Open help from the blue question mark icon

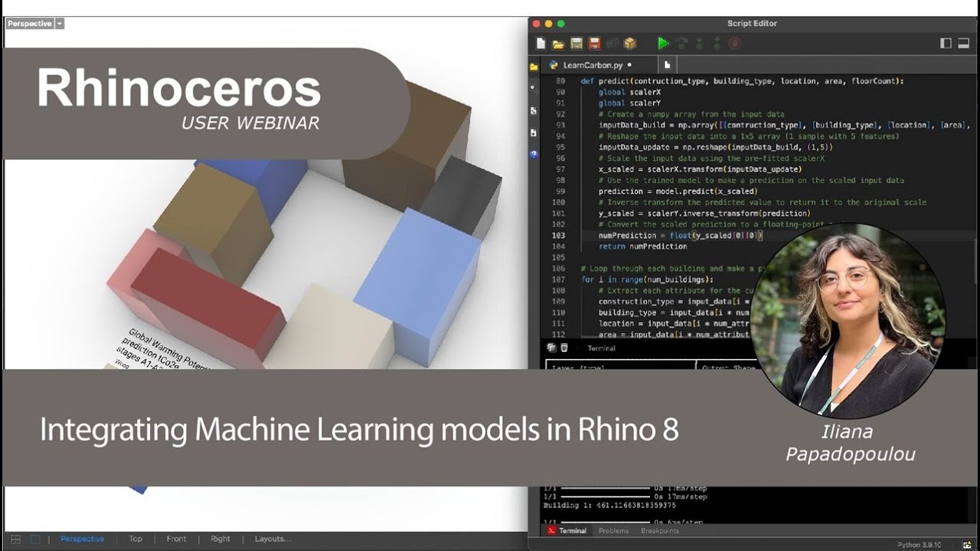[534, 155]
